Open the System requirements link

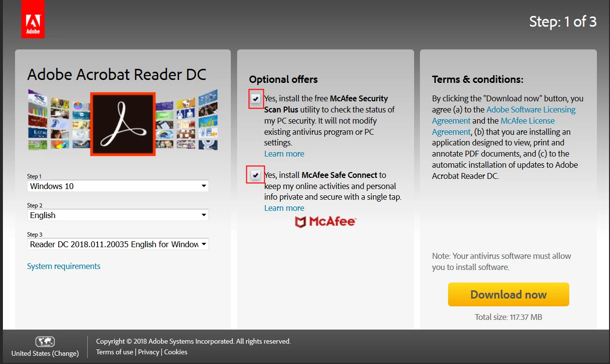(64, 266)
